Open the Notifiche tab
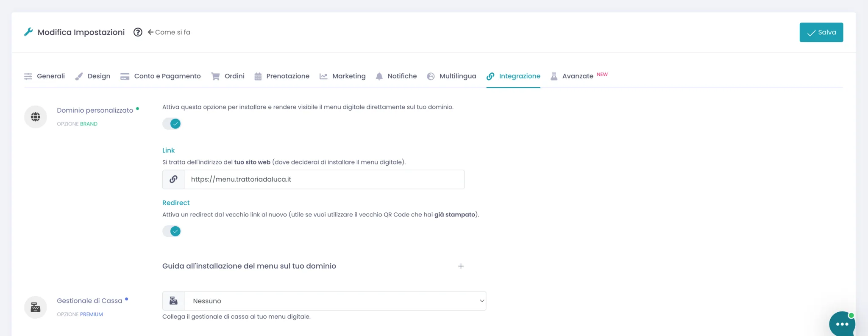The height and width of the screenshot is (336, 868). pyautogui.click(x=396, y=76)
